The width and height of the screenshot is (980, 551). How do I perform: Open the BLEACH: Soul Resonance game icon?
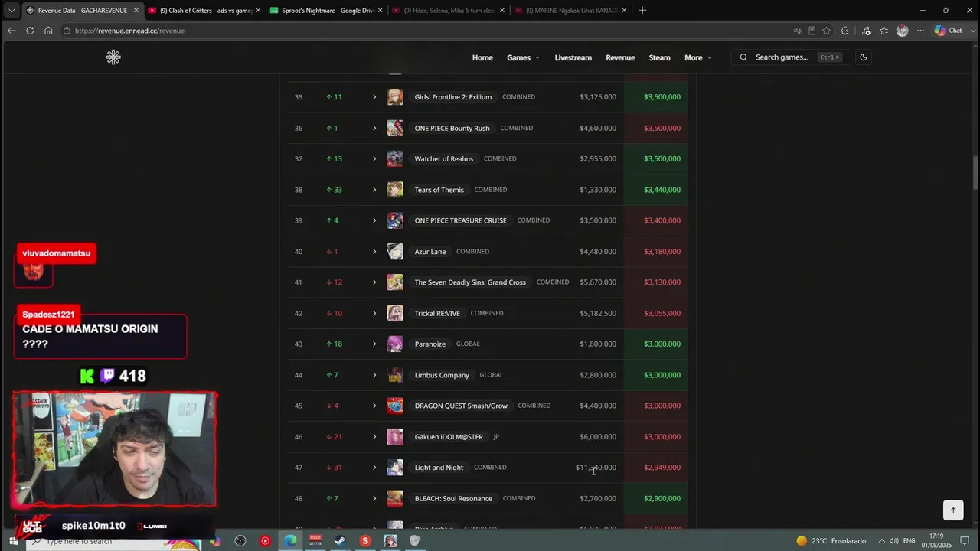pos(395,498)
